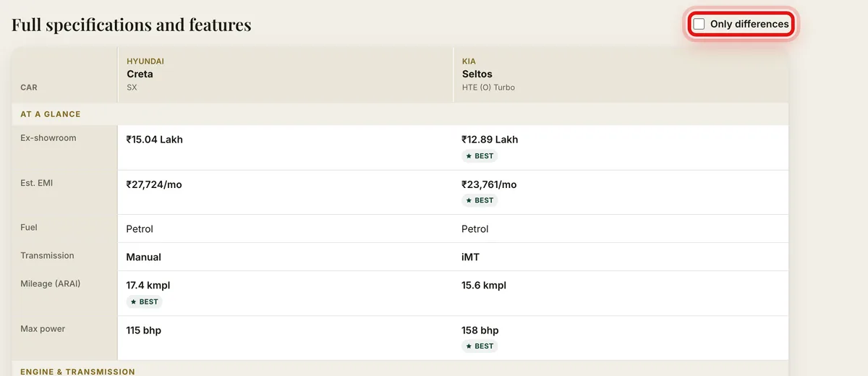Click the iMT transmission value

470,257
